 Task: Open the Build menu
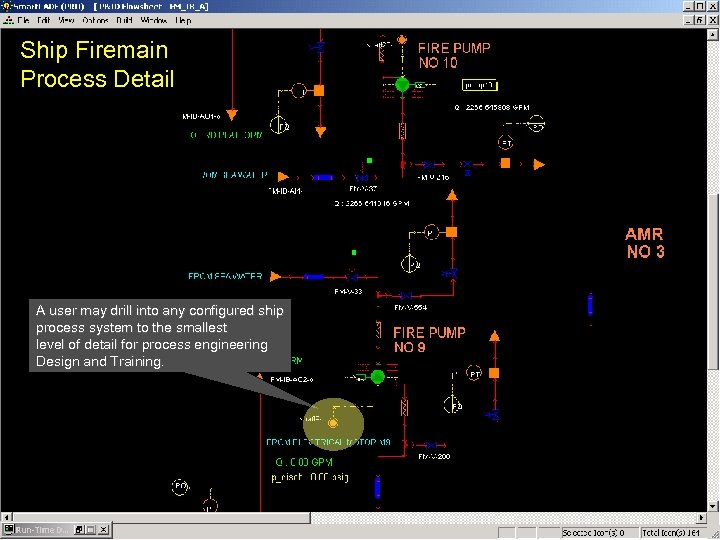pos(124,20)
